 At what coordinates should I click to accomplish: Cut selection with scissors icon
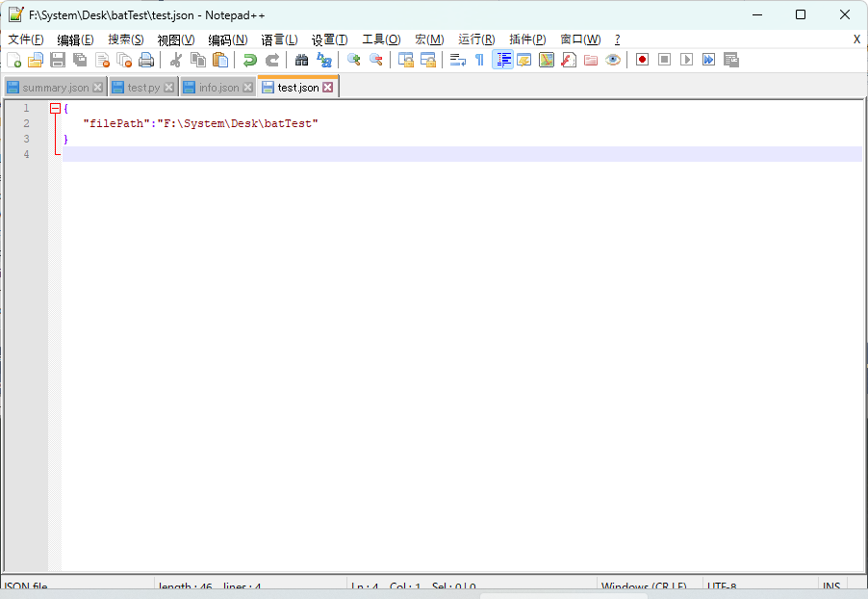click(x=176, y=60)
